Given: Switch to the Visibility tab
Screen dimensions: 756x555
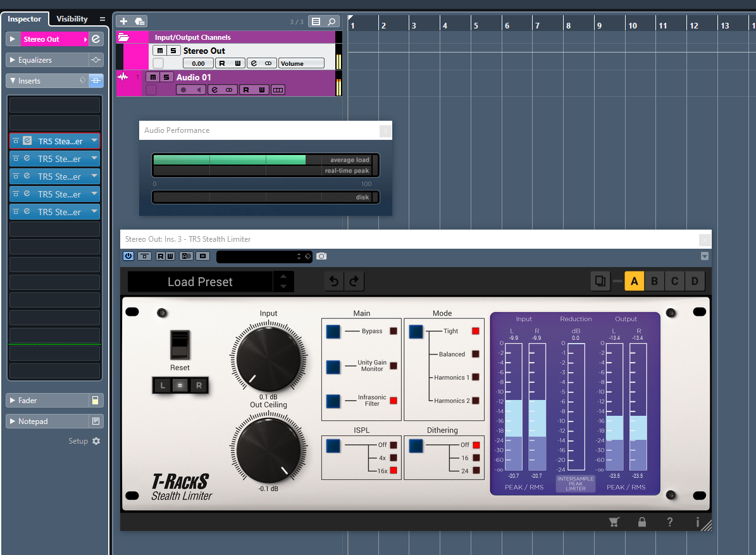Looking at the screenshot, I should pos(72,19).
